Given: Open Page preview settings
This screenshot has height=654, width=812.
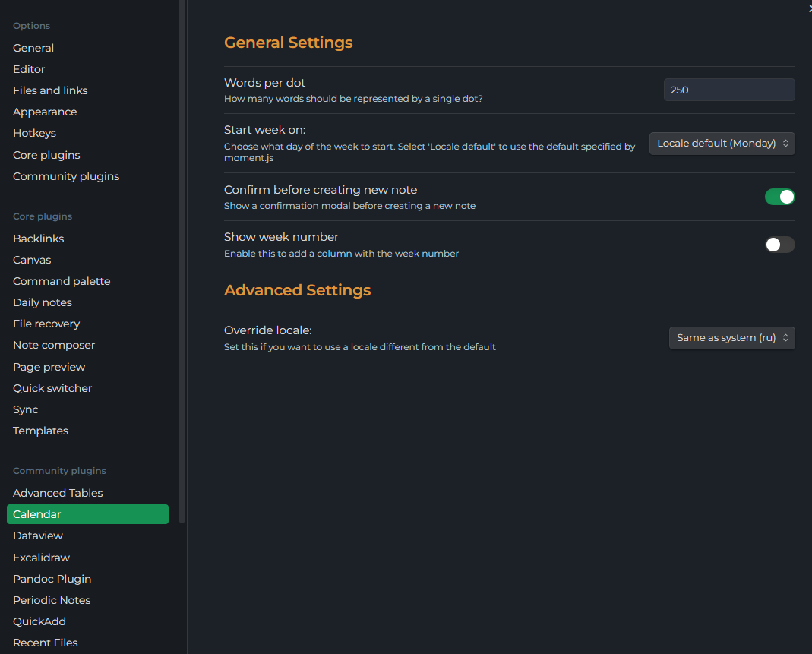Looking at the screenshot, I should pos(49,367).
